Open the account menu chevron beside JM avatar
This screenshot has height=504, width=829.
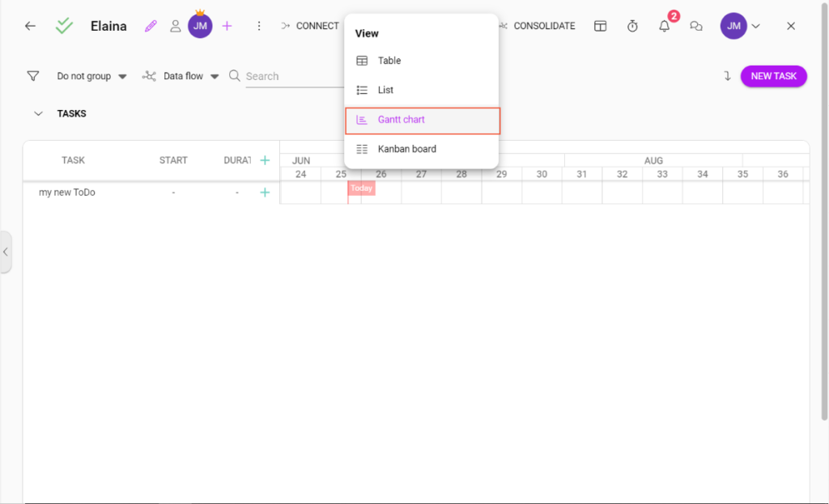coord(755,26)
